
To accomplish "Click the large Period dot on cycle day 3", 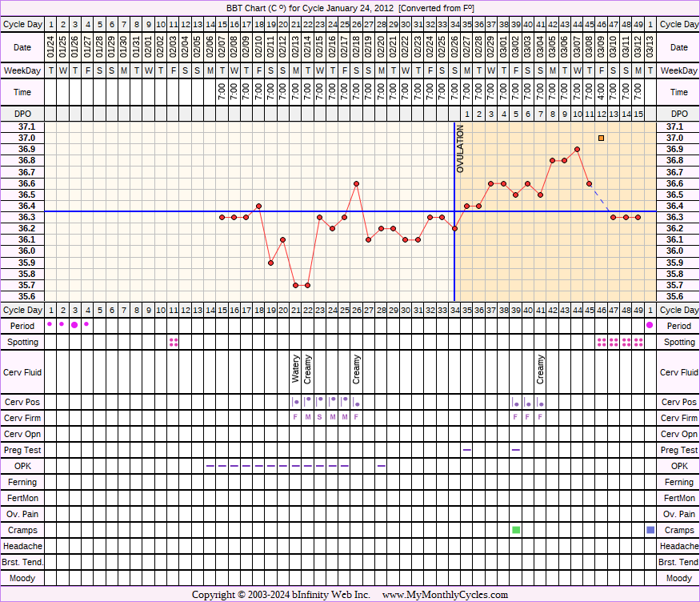I will click(74, 325).
